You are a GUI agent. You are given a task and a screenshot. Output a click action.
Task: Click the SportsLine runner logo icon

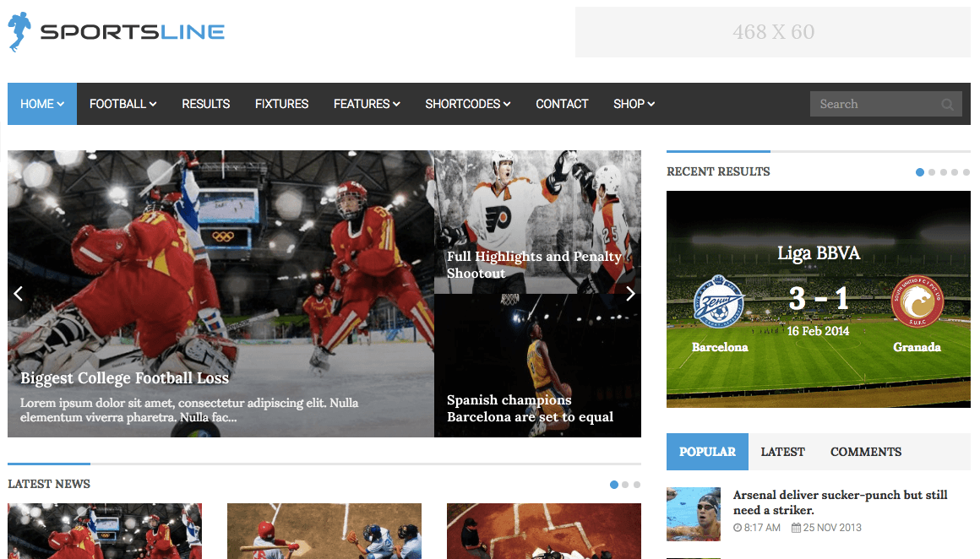click(x=19, y=32)
